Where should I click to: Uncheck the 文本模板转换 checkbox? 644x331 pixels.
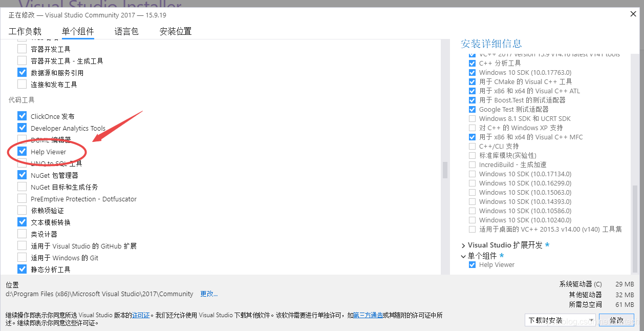(22, 222)
